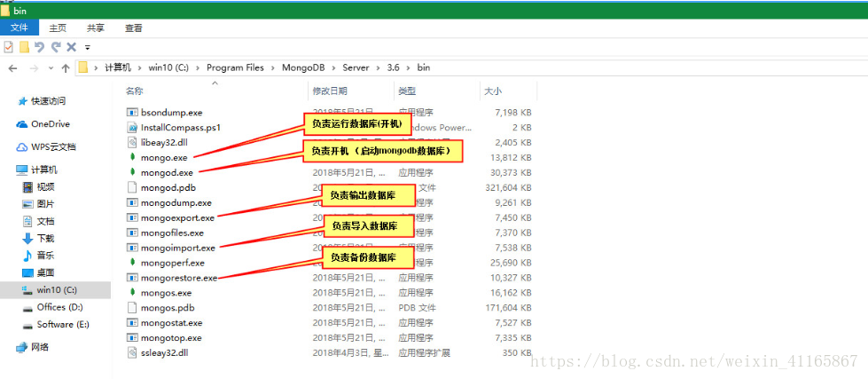The image size is (868, 379).
Task: Click the green leaf icon of mongoperf.exe
Action: [132, 263]
